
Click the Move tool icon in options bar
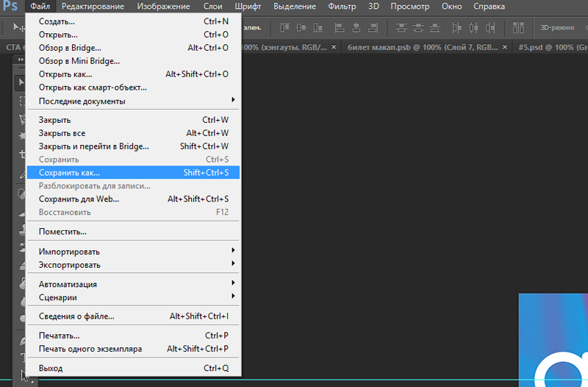click(x=19, y=27)
